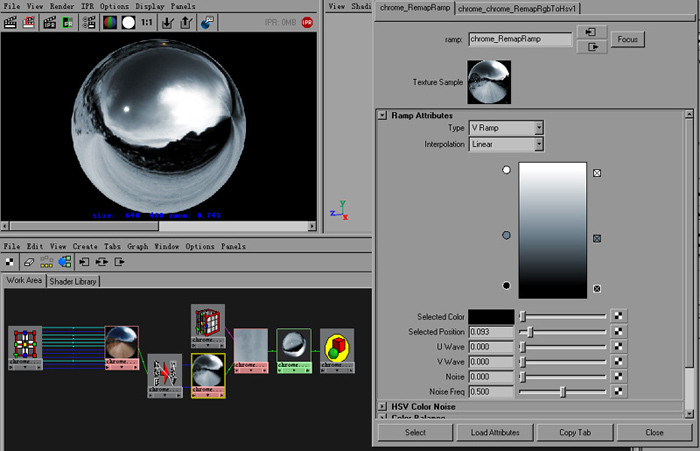This screenshot has height=451, width=700.
Task: Open Render Globals from the Render View toolbar
Action: tap(89, 22)
